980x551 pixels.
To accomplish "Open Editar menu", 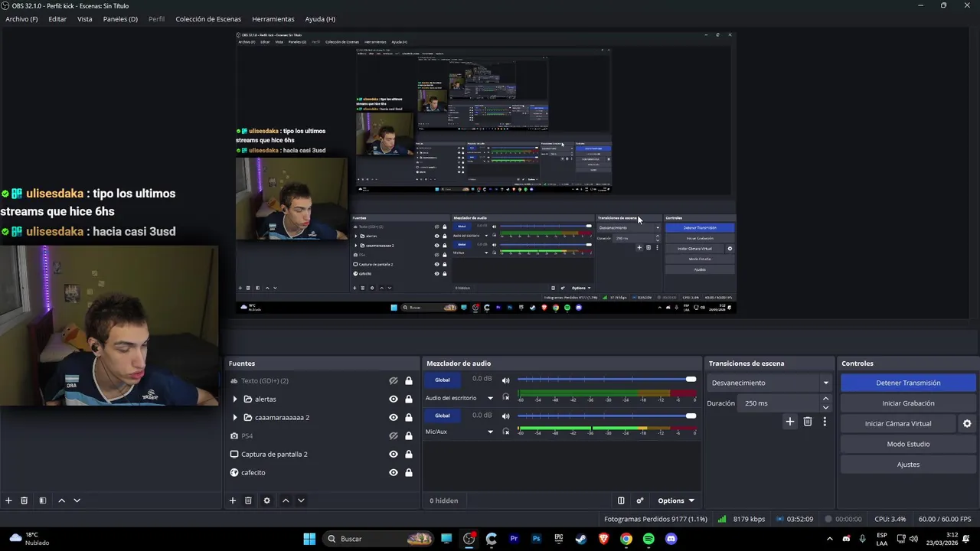I will 57,18.
